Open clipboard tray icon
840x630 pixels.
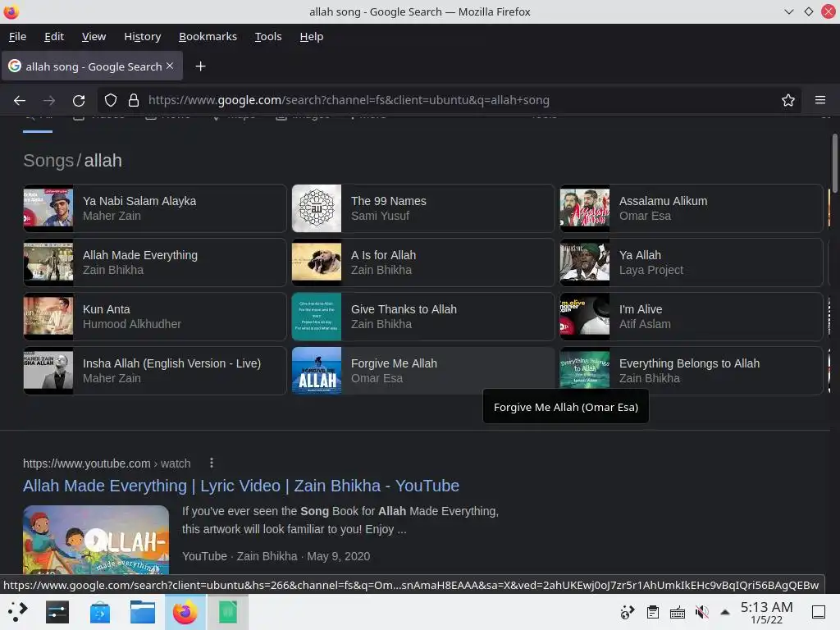point(652,612)
